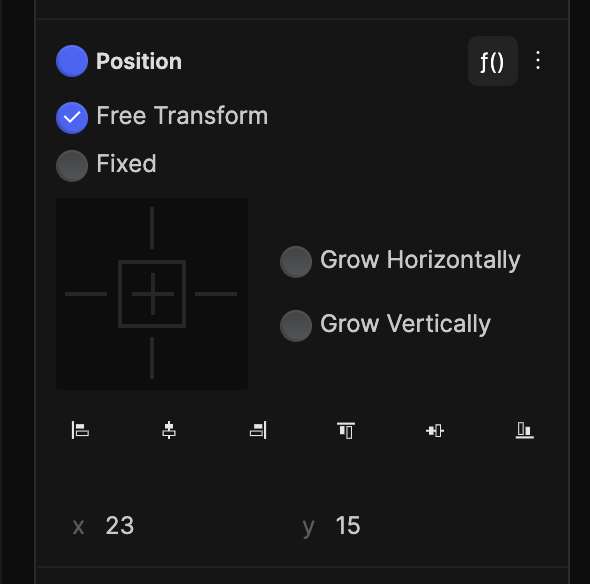The image size is (590, 584).
Task: Enable the Fixed option
Action: 72,166
